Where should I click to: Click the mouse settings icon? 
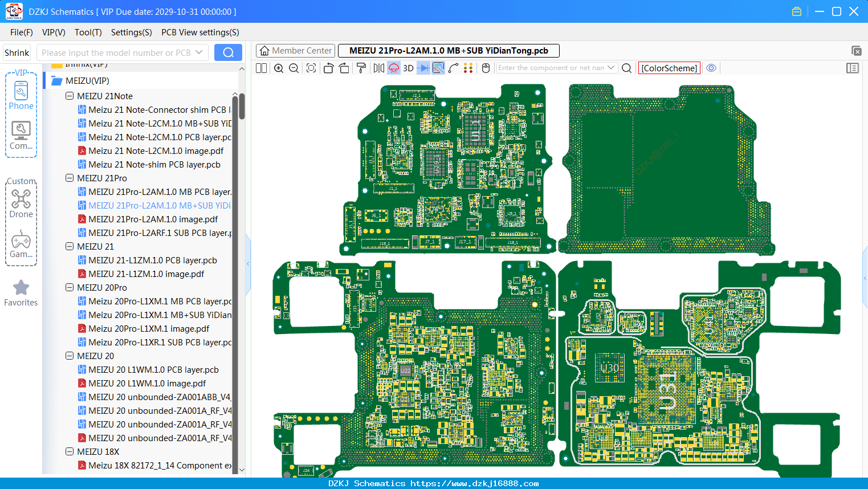(x=486, y=68)
